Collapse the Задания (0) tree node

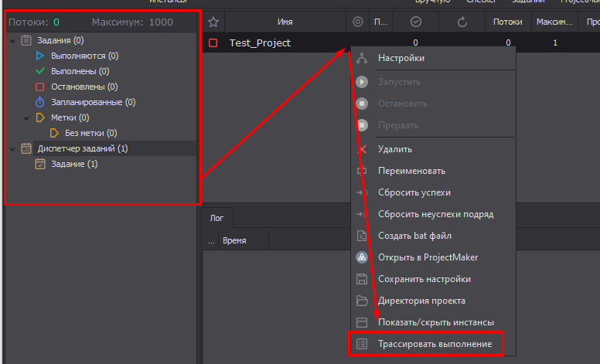tap(12, 40)
